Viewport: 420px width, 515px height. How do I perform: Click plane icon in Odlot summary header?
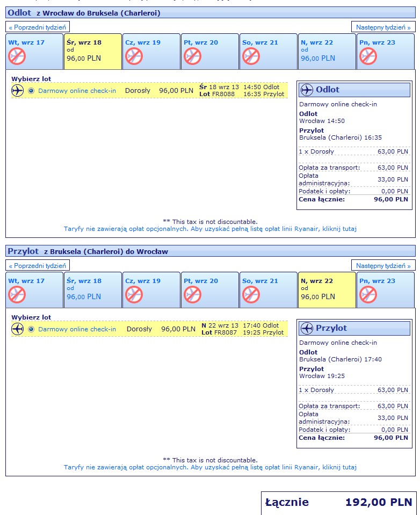point(307,90)
